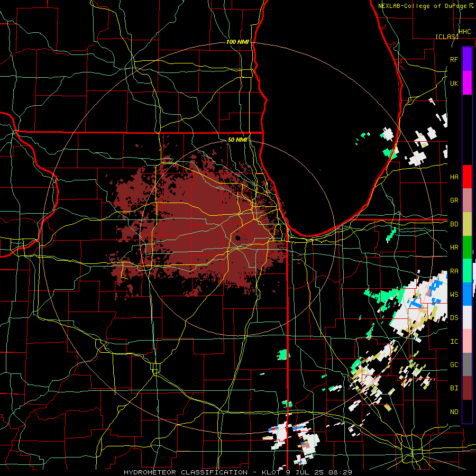Image resolution: width=476 pixels, height=476 pixels.
Task: Click the RF legend label
Action: click(454, 59)
